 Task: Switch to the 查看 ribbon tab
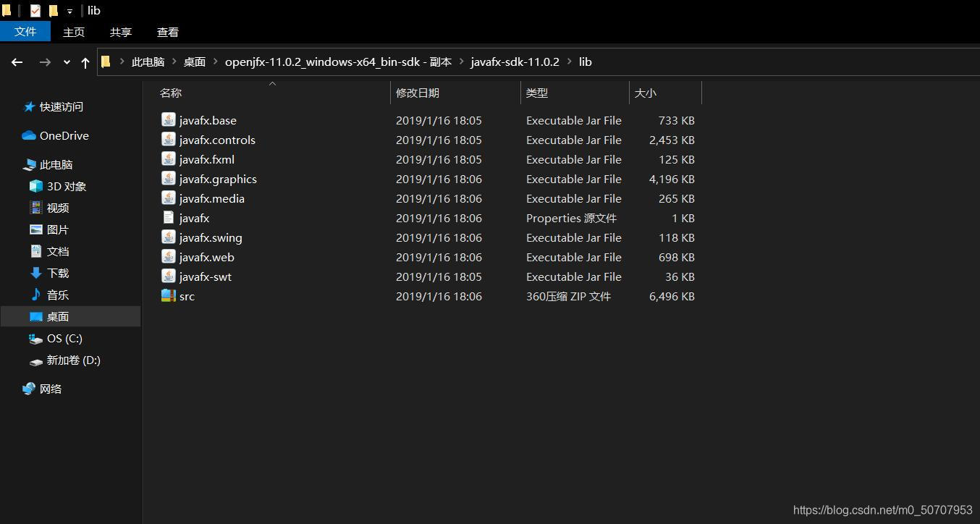pyautogui.click(x=168, y=32)
